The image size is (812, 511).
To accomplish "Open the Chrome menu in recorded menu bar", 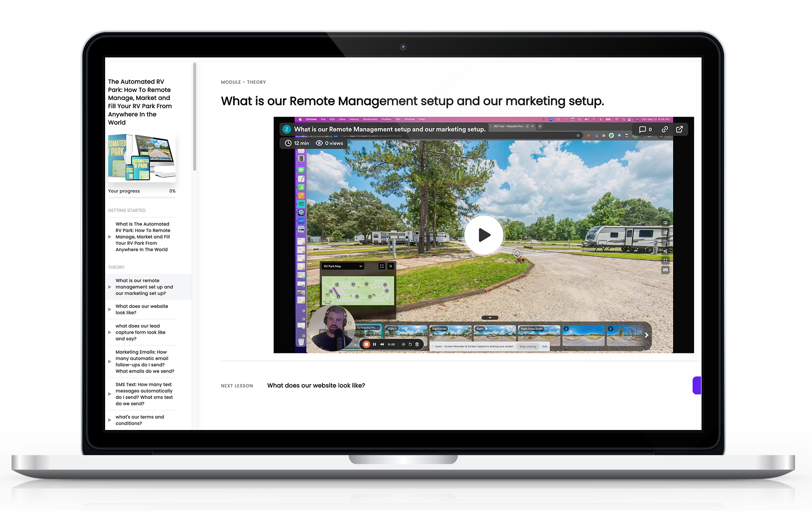I will (x=311, y=119).
